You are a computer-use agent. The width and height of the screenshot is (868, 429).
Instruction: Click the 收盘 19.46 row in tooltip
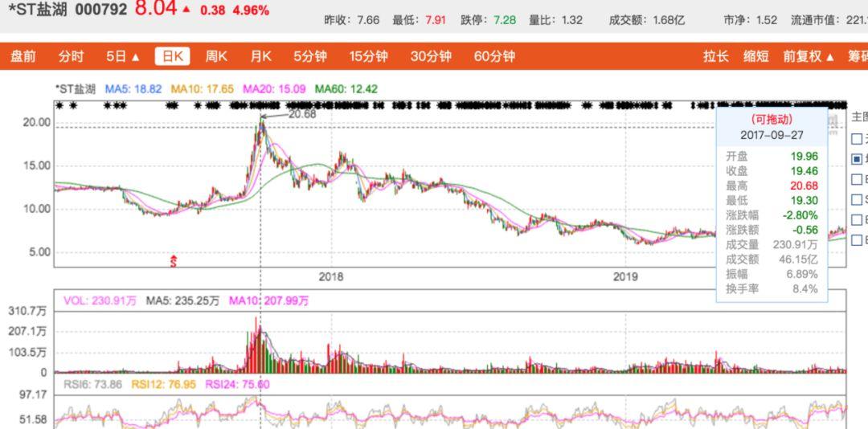coord(772,171)
